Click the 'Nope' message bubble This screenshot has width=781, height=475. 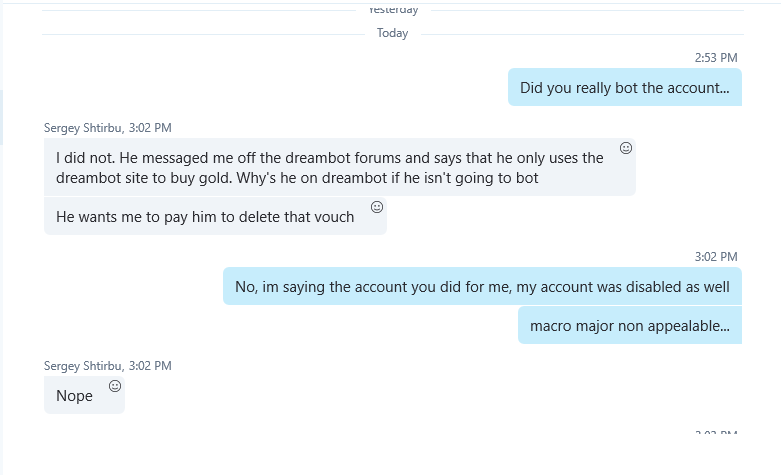pyautogui.click(x=75, y=395)
